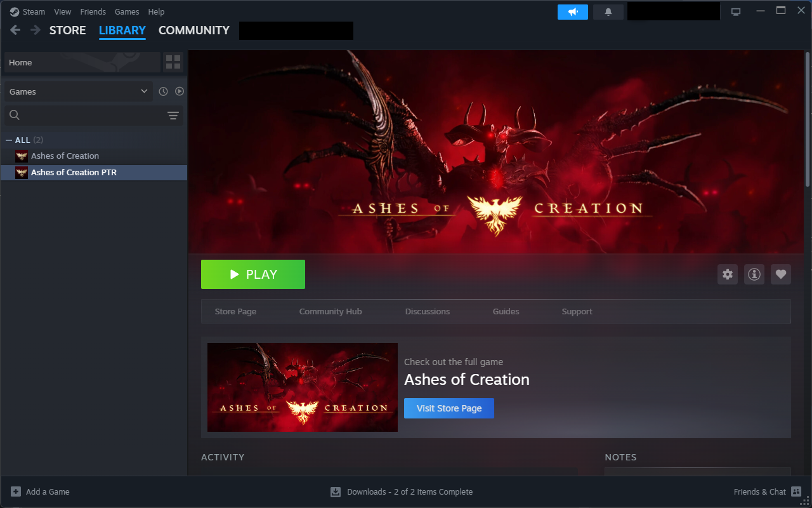812x508 pixels.
Task: Open the View menu
Action: [x=63, y=11]
